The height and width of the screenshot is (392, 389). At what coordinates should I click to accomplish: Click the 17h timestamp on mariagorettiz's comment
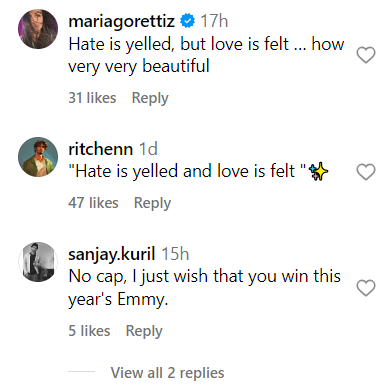coord(214,21)
